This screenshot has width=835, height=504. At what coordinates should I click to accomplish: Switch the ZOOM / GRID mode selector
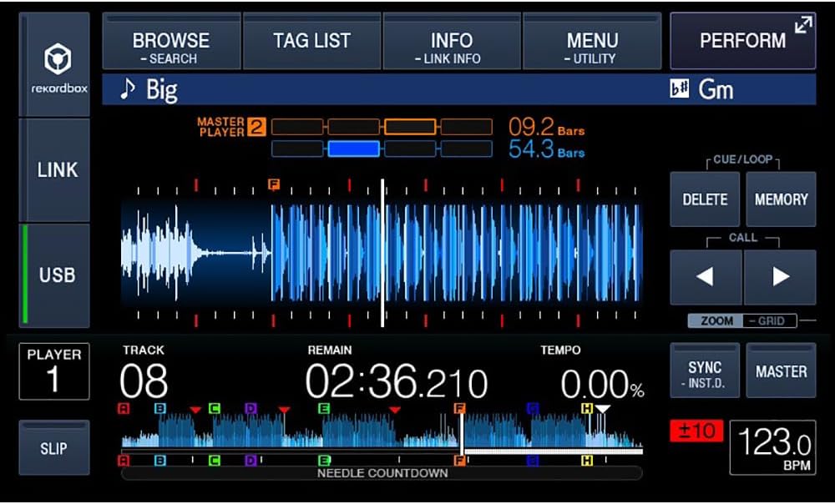[x=741, y=320]
